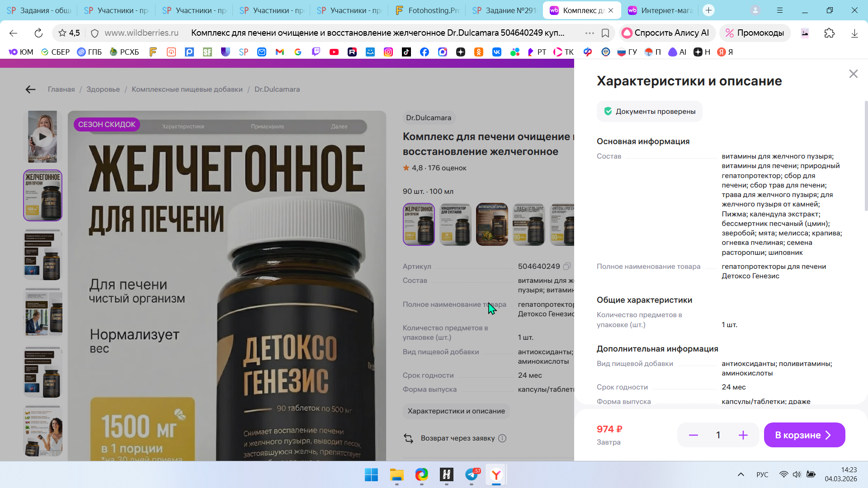
Task: Play the product video thumbnail
Action: (x=42, y=136)
